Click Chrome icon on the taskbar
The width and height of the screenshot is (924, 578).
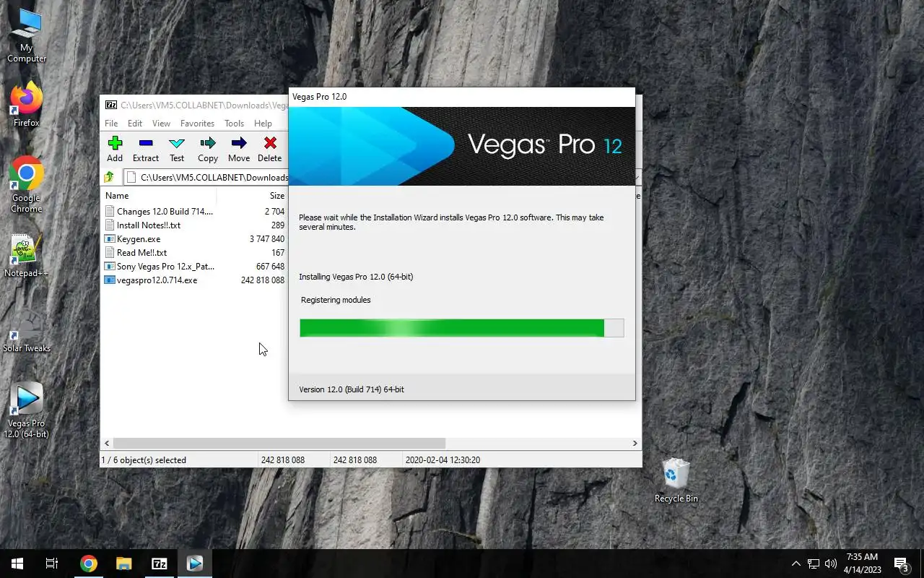pyautogui.click(x=89, y=564)
